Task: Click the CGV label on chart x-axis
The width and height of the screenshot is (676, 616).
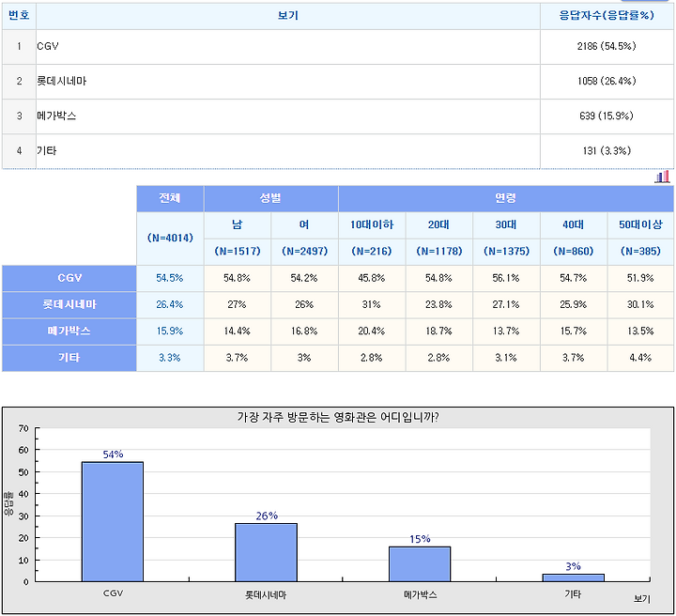Action: [x=113, y=593]
